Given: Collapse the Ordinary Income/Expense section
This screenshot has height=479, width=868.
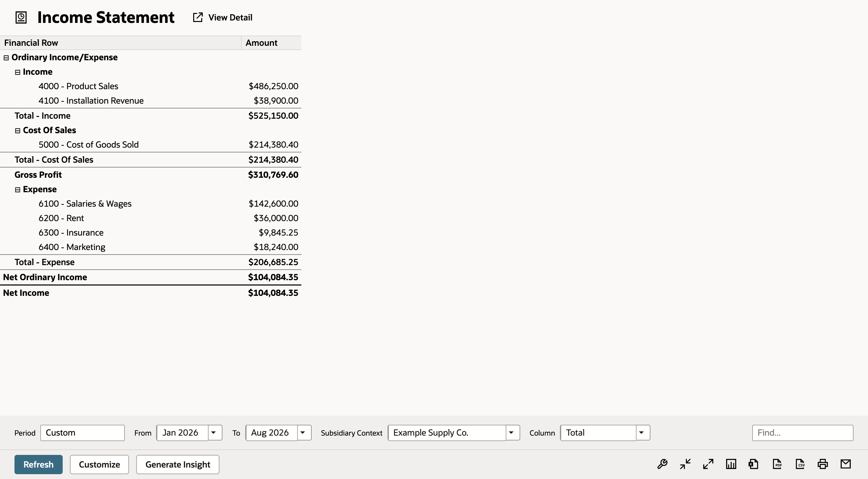Looking at the screenshot, I should [x=6, y=58].
